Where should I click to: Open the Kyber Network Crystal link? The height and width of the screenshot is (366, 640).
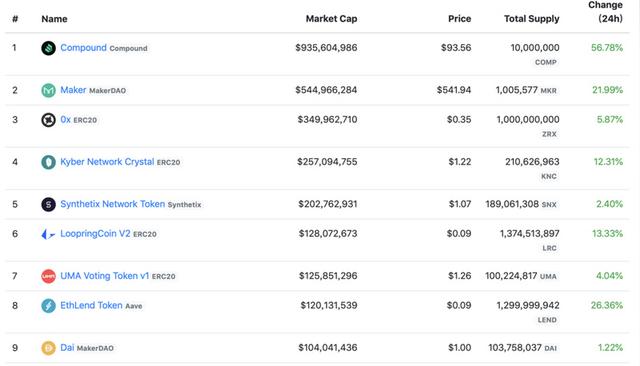(107, 162)
